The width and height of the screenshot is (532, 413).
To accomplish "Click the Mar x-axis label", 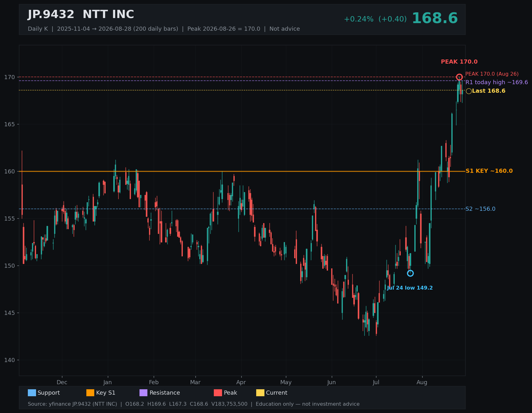I will click(195, 382).
